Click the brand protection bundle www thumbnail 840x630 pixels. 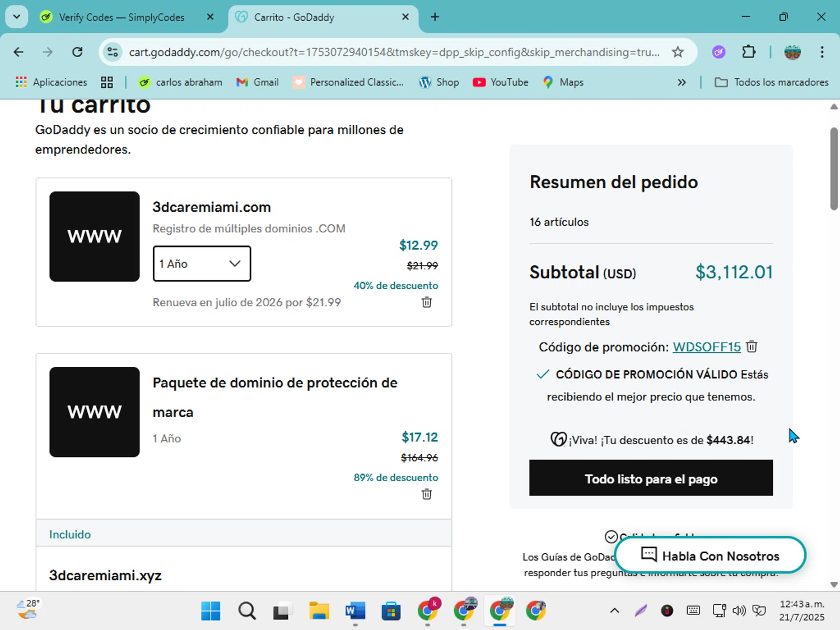(94, 412)
